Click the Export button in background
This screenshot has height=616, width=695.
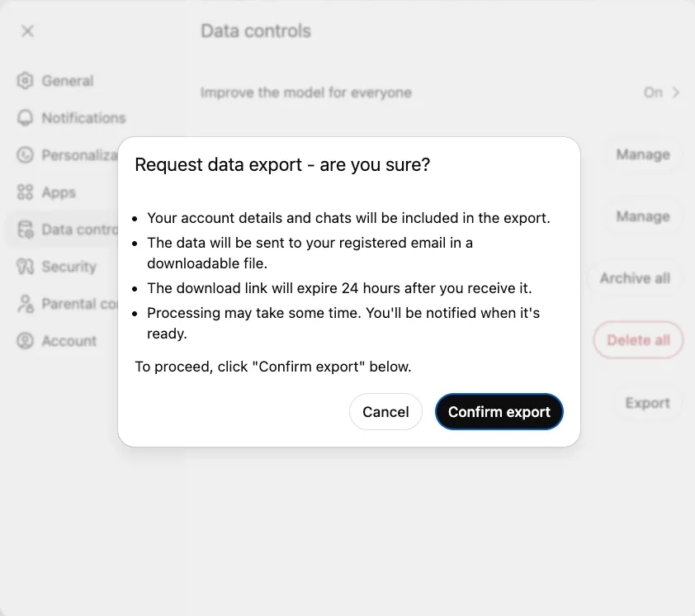click(x=647, y=403)
